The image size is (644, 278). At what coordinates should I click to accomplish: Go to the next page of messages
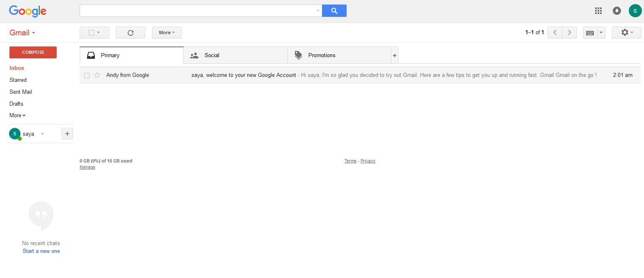click(x=569, y=32)
